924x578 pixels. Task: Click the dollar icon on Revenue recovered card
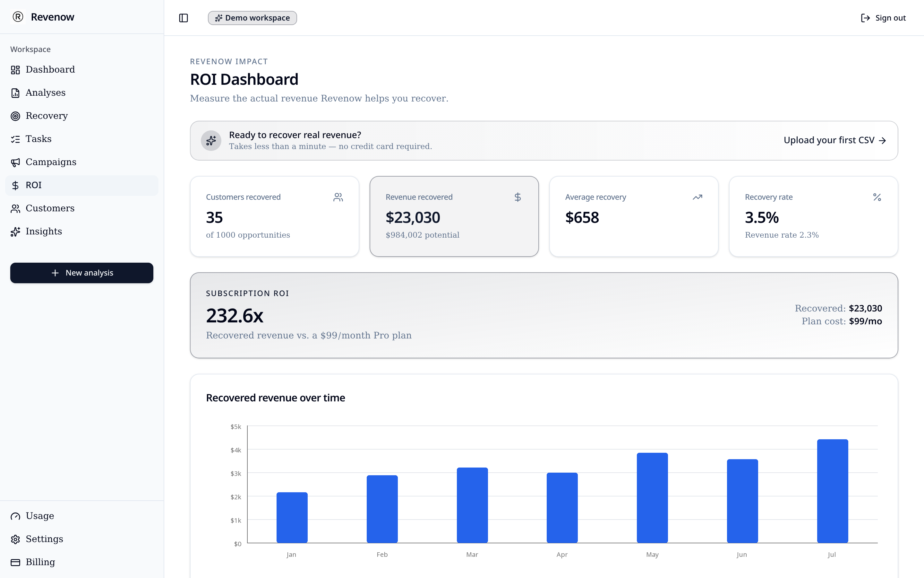[x=518, y=197]
